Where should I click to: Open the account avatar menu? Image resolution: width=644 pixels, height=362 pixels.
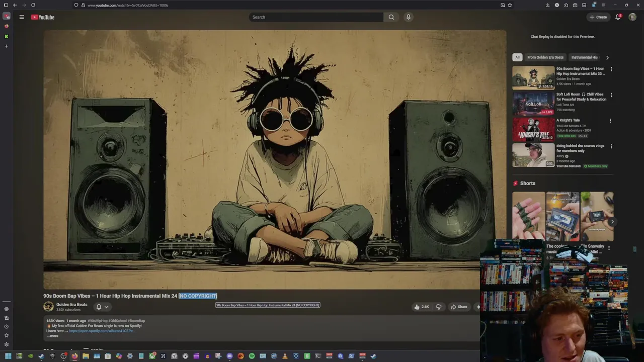(x=632, y=17)
